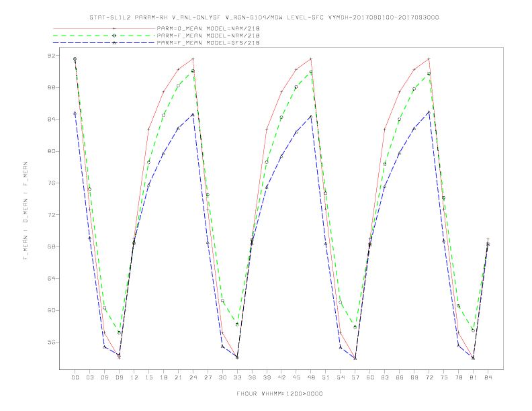The height and width of the screenshot is (411, 532).
Task: Click the 56 tick label on the vertical axis
Action: click(51, 342)
